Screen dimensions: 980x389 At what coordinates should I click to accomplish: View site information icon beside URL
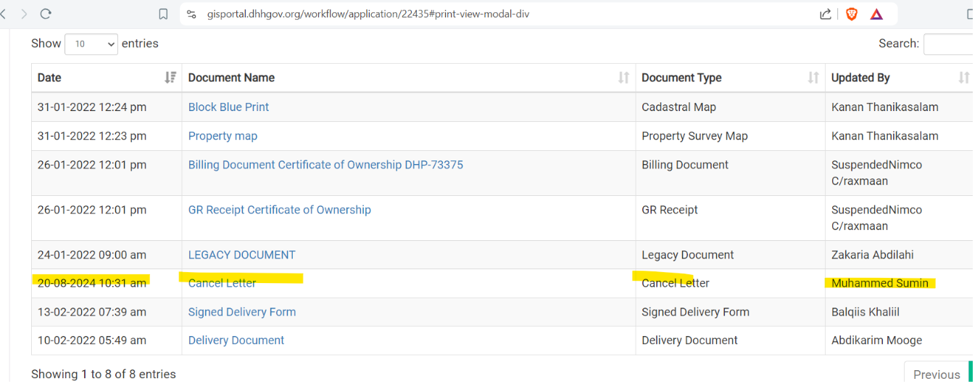191,14
